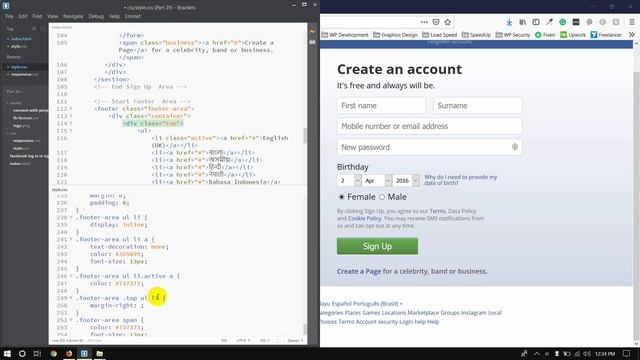Open the File menu in Brackets
640x360 pixels.
(x=9, y=16)
